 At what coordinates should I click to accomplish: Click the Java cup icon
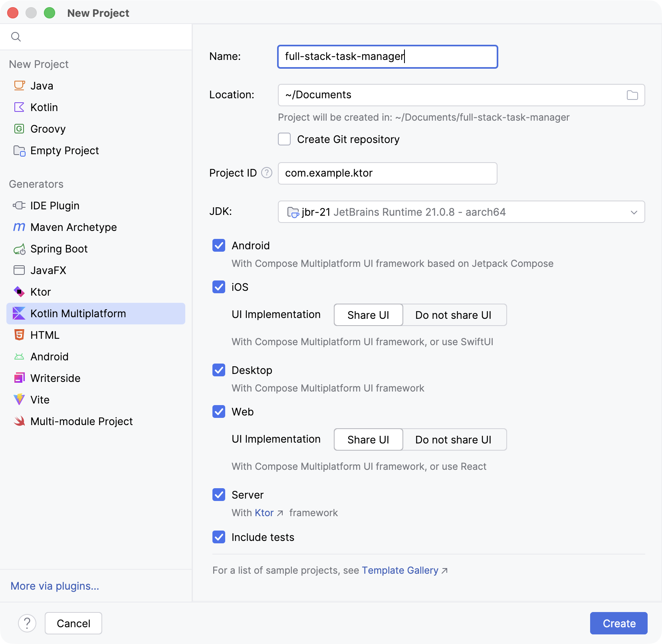tap(19, 85)
